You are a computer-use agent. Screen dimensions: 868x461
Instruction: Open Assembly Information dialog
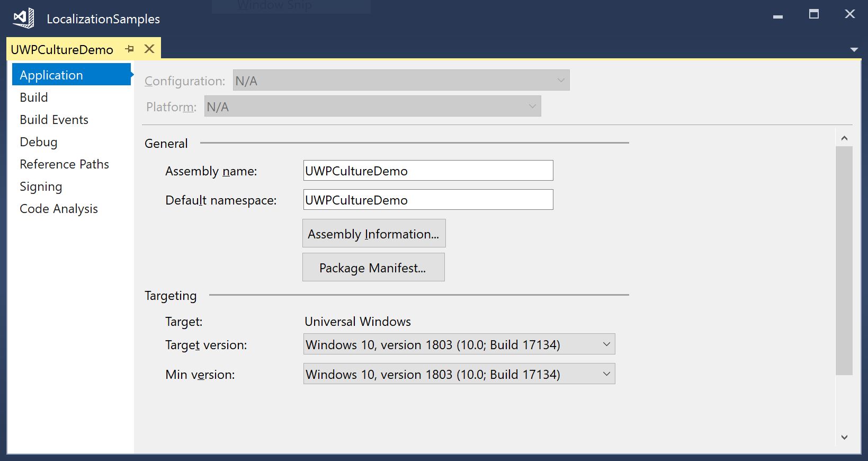pyautogui.click(x=374, y=234)
